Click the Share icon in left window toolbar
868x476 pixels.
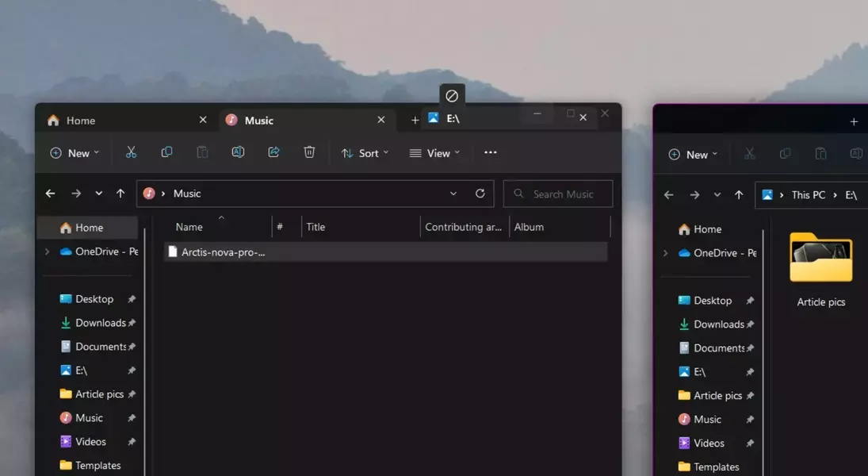(x=273, y=152)
